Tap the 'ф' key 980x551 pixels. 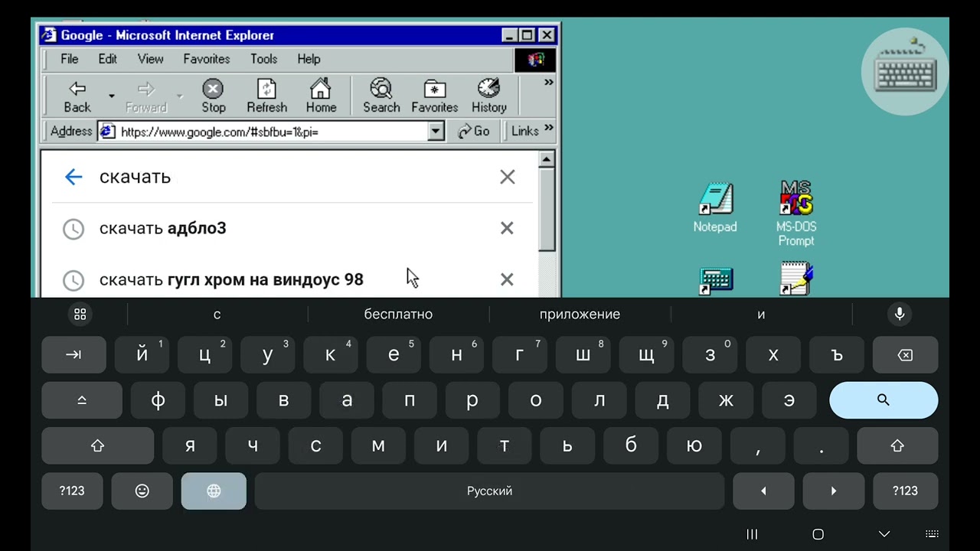point(158,400)
